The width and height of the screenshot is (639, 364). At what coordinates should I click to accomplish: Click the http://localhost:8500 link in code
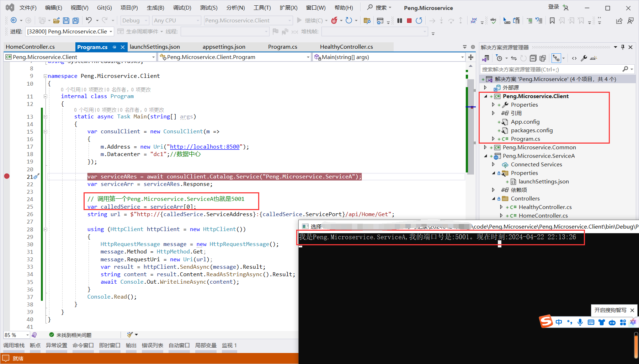[x=204, y=147]
